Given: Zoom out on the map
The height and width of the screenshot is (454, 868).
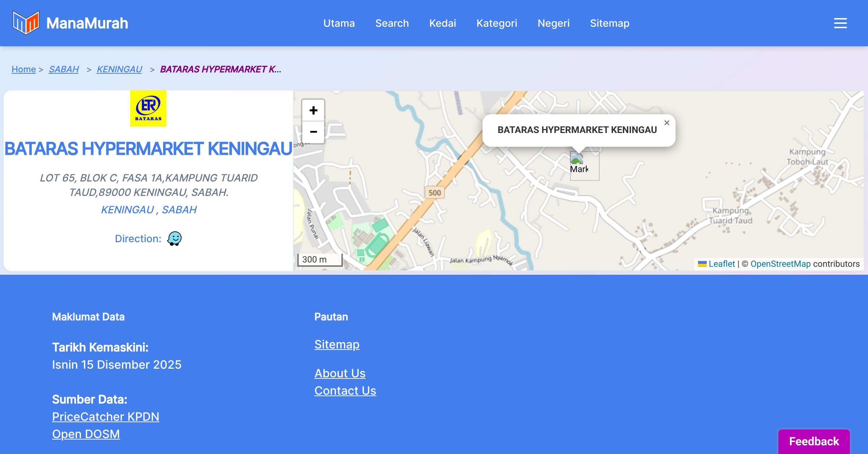Looking at the screenshot, I should pyautogui.click(x=313, y=132).
